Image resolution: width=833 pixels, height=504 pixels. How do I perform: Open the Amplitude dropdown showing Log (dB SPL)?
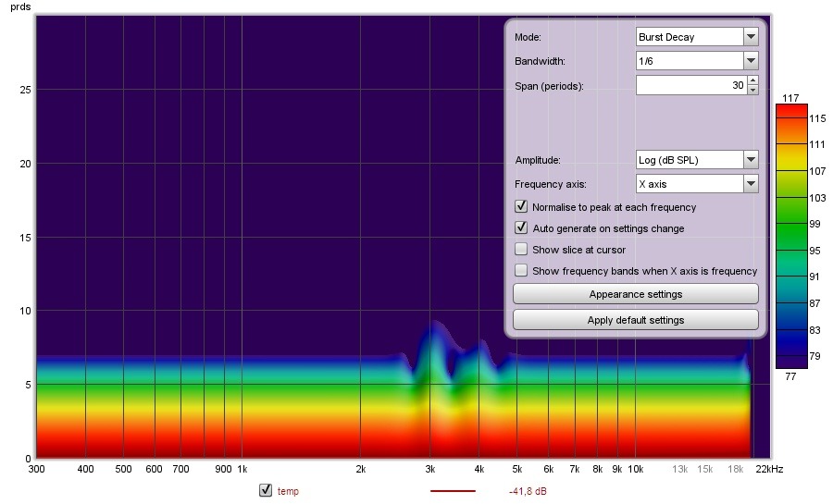pos(696,160)
